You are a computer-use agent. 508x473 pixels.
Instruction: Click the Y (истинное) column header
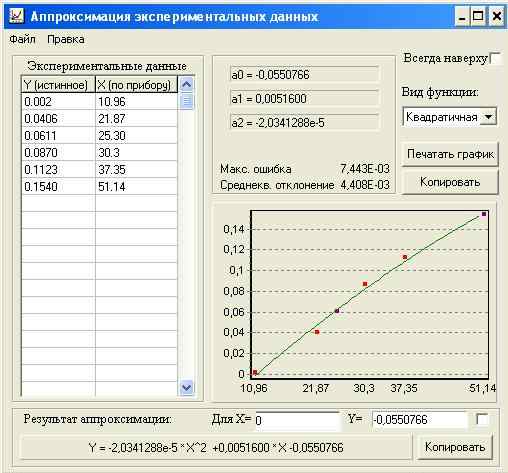point(58,85)
